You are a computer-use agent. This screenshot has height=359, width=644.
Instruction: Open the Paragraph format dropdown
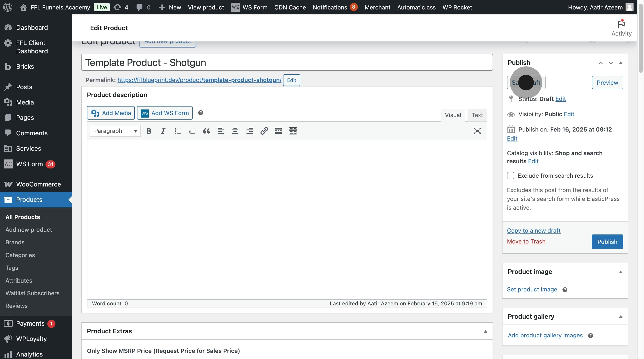point(115,131)
